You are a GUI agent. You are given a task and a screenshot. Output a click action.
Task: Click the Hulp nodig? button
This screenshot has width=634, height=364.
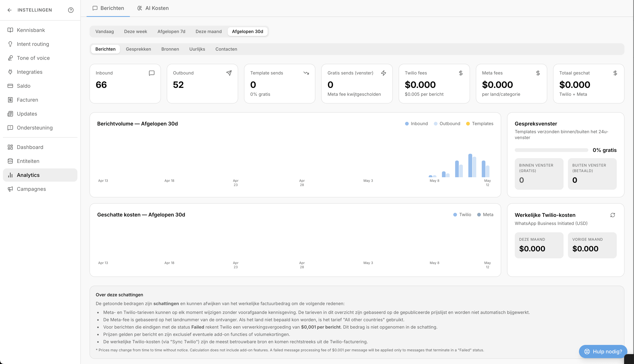603,352
